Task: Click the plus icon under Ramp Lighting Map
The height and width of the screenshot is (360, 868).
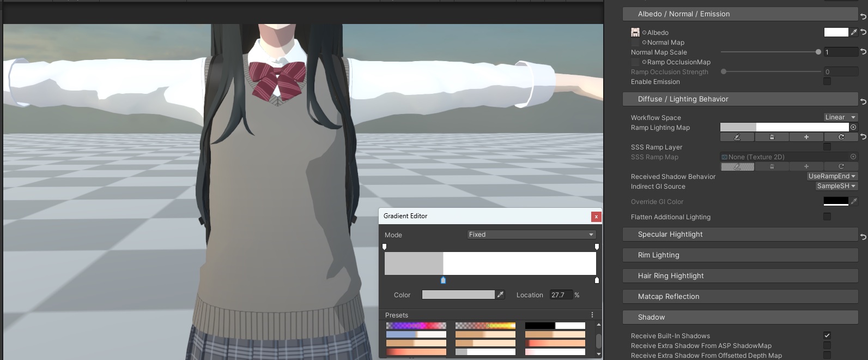Action: click(806, 137)
